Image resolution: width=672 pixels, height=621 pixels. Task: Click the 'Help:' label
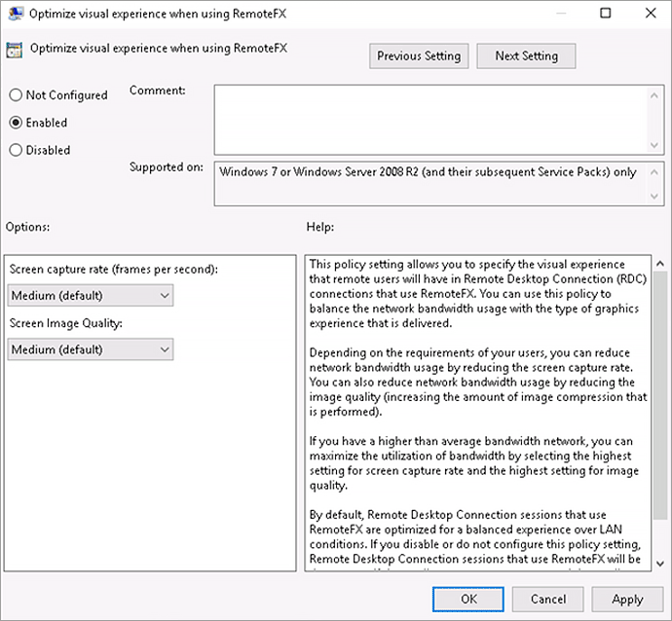pos(320,227)
